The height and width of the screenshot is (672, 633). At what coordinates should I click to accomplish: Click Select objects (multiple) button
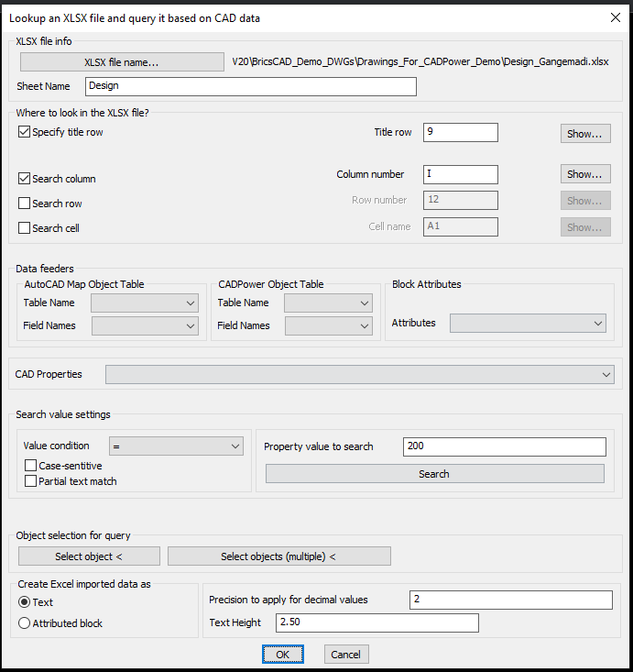point(278,556)
